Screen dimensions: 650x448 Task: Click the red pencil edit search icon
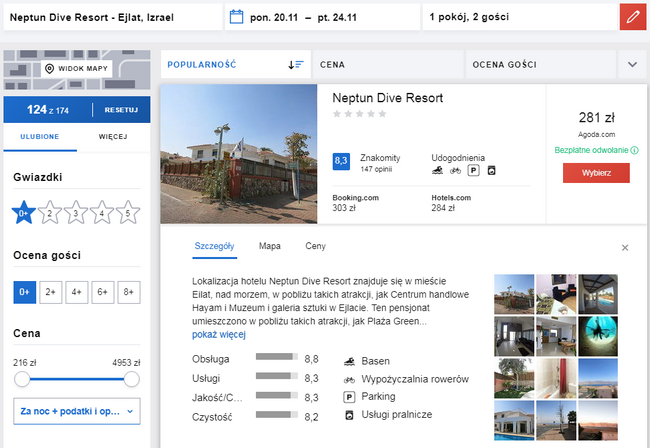(x=633, y=17)
